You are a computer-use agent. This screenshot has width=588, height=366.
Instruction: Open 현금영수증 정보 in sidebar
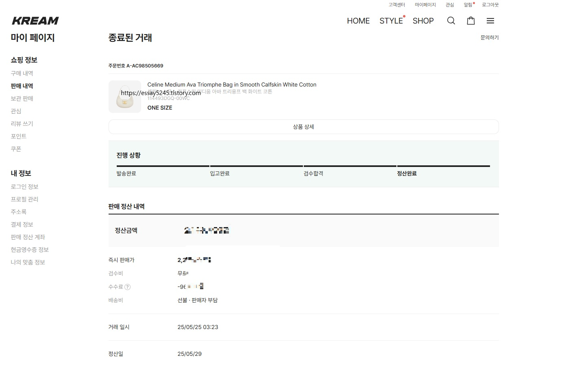coord(30,249)
